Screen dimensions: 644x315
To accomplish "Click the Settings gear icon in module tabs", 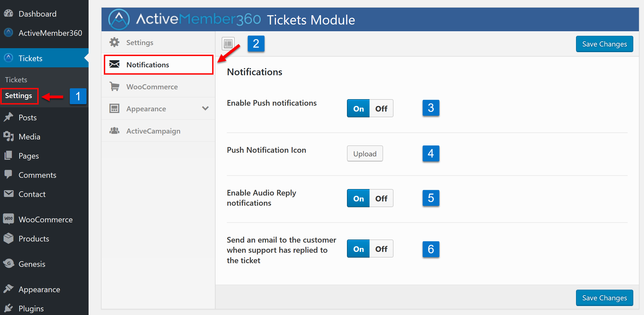I will coord(114,42).
